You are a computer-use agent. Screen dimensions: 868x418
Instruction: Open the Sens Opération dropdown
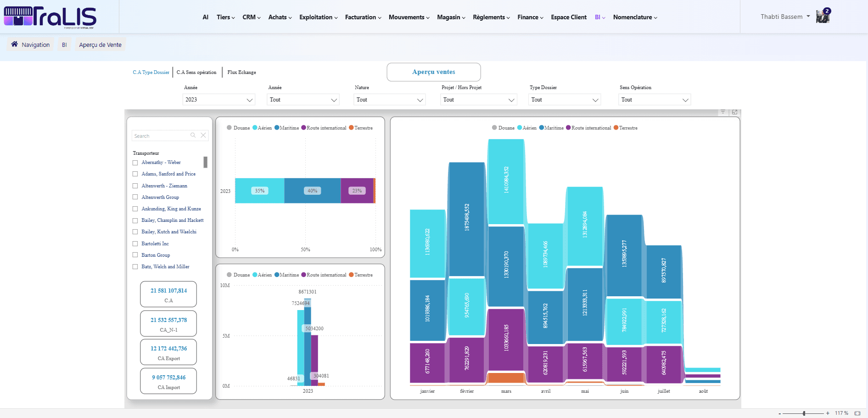pos(655,100)
